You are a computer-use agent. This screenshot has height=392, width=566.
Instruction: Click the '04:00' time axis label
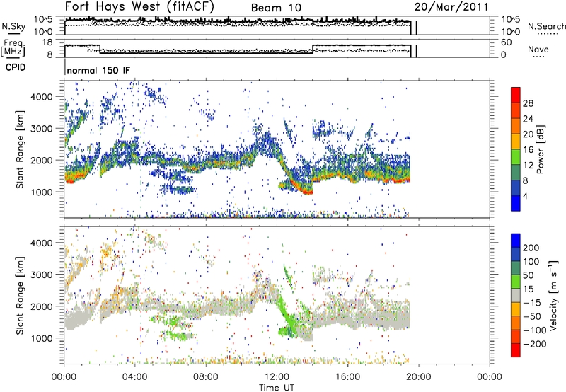[135, 377]
